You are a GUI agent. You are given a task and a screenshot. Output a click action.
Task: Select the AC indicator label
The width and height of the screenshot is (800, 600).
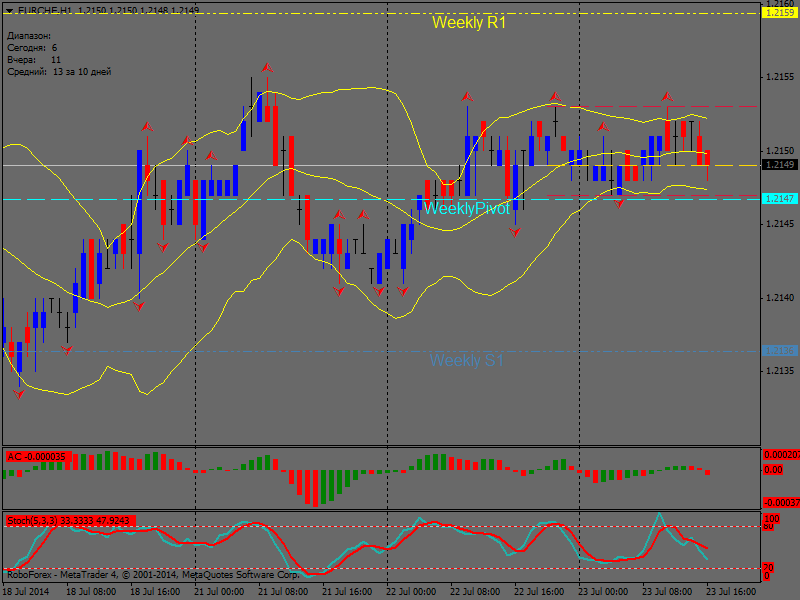pos(36,457)
